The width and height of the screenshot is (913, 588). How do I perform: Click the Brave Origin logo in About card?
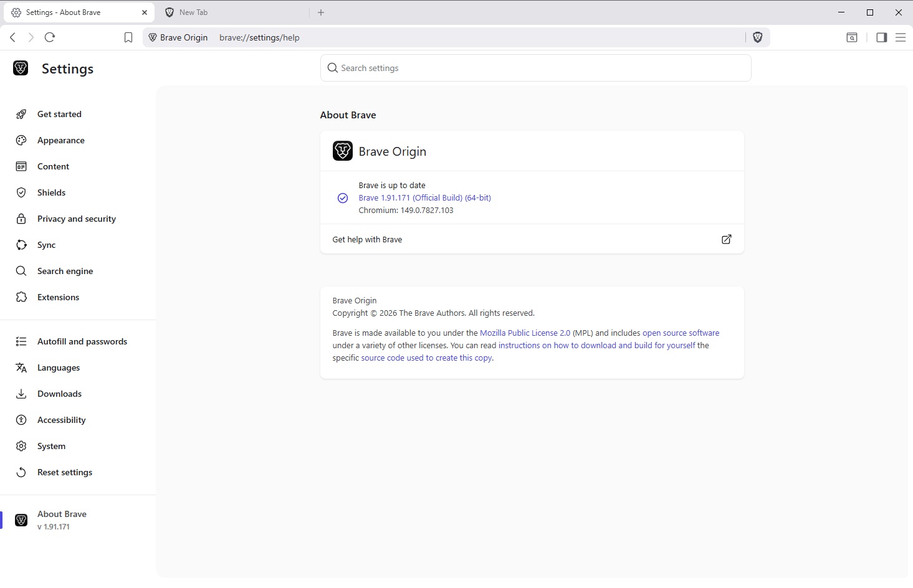(x=343, y=151)
